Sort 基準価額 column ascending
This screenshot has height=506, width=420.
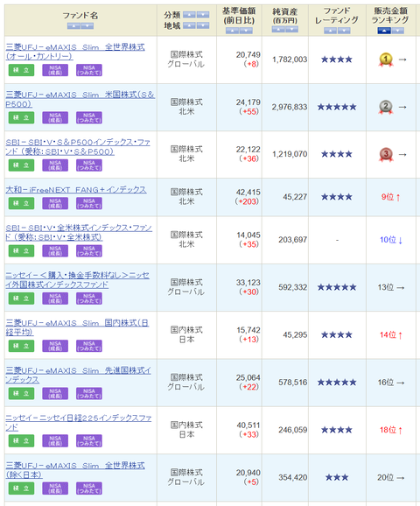coord(233,31)
